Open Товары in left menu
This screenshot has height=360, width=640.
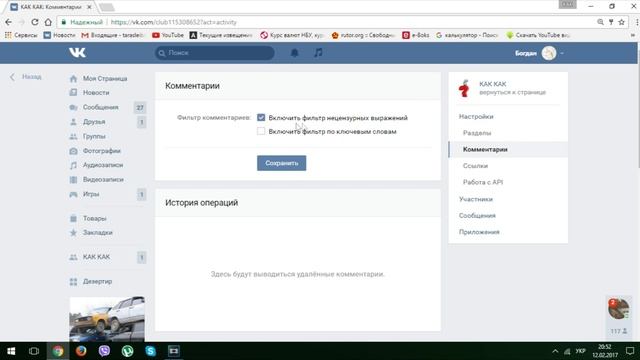(x=95, y=218)
